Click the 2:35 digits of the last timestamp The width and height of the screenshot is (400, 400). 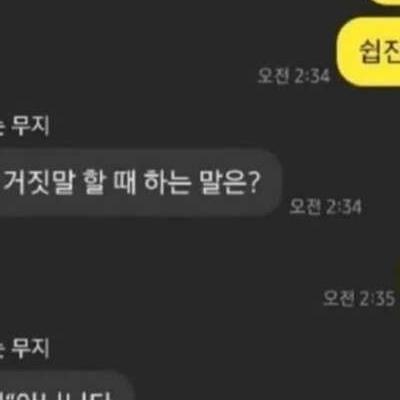(x=377, y=298)
